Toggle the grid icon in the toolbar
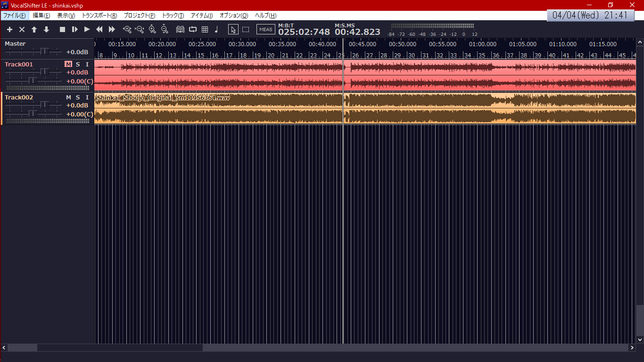 205,29
